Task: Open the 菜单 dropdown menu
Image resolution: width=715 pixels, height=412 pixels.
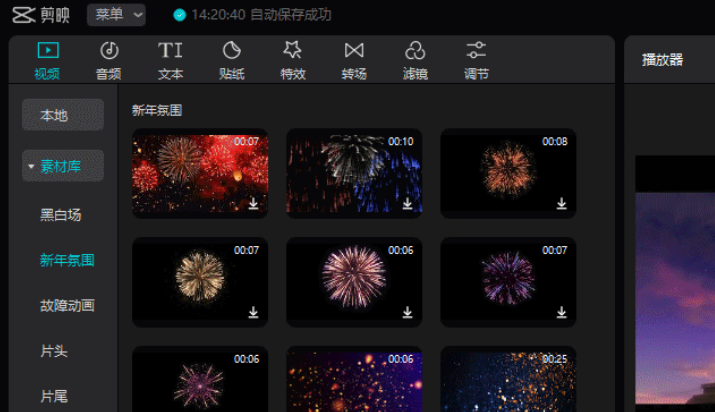Action: (116, 15)
